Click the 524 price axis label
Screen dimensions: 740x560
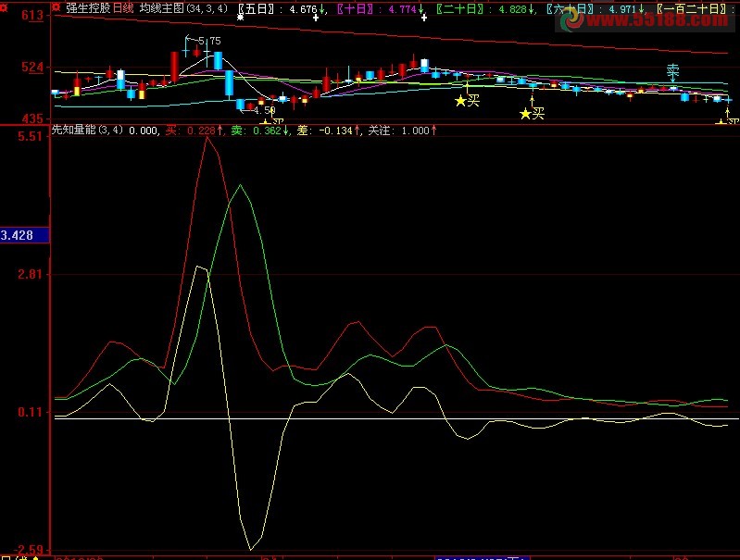coord(32,67)
